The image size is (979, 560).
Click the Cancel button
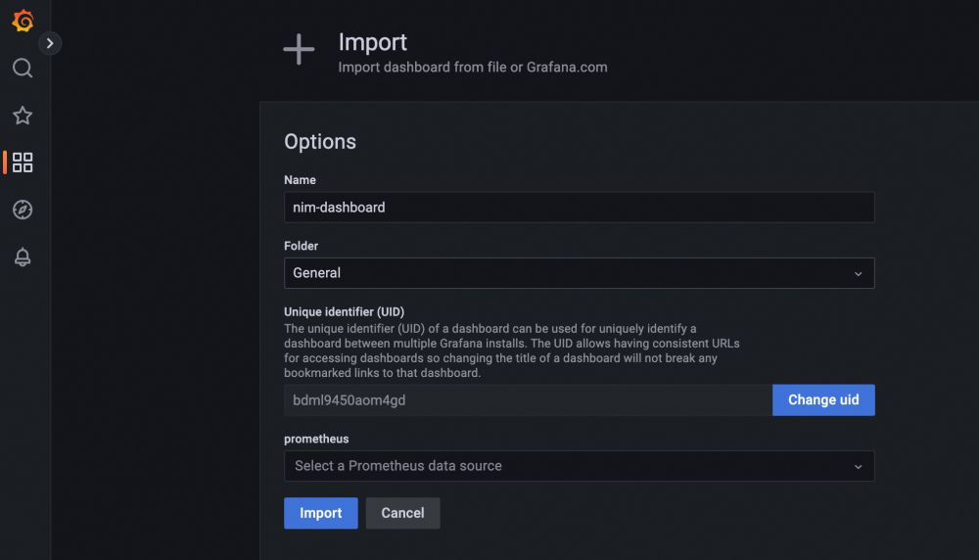pyautogui.click(x=402, y=513)
